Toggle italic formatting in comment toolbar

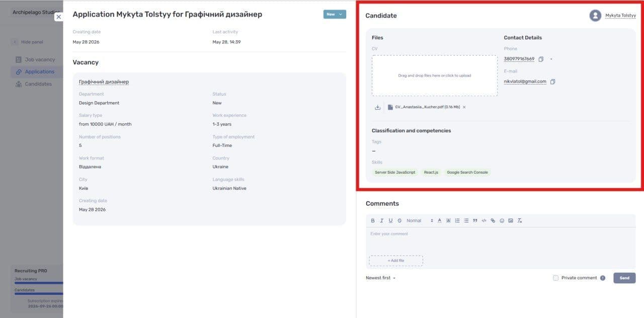[382, 220]
